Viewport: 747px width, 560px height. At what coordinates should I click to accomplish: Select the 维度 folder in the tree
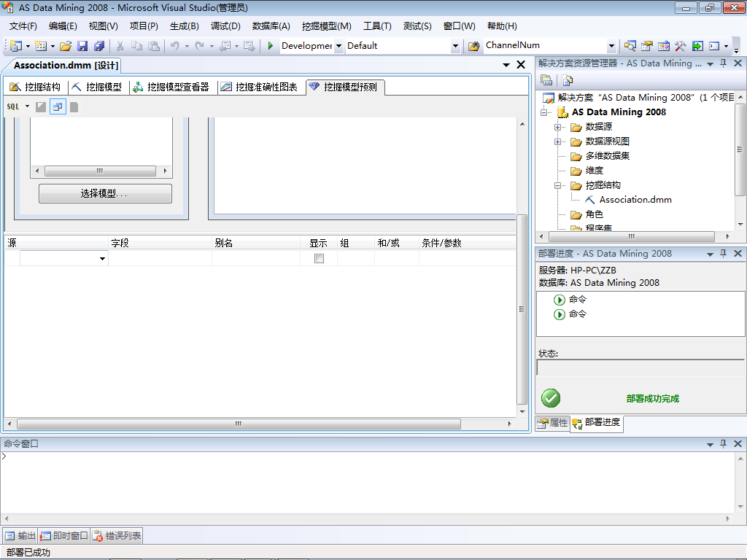(x=594, y=171)
